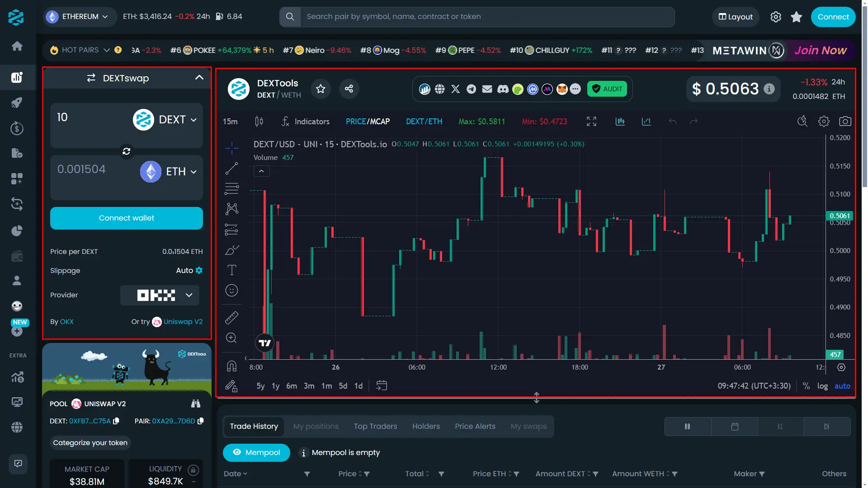Select the chart crosshair cursor tool

click(232, 148)
